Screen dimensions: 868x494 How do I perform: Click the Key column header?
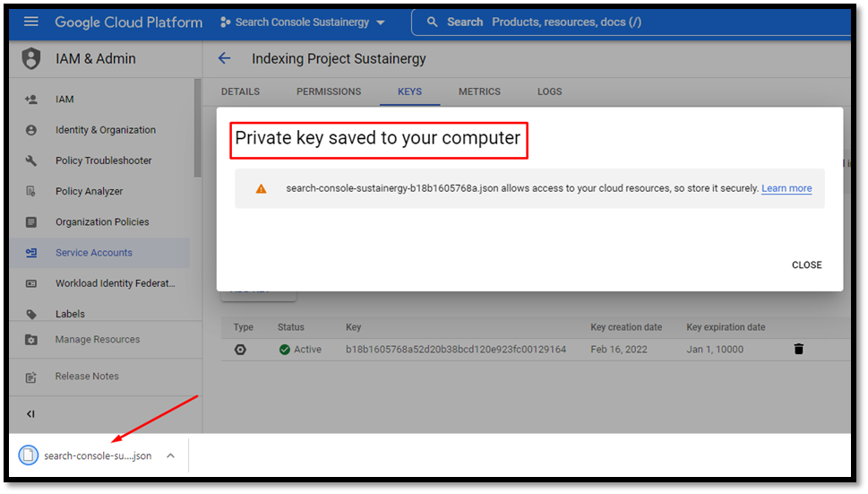[353, 326]
